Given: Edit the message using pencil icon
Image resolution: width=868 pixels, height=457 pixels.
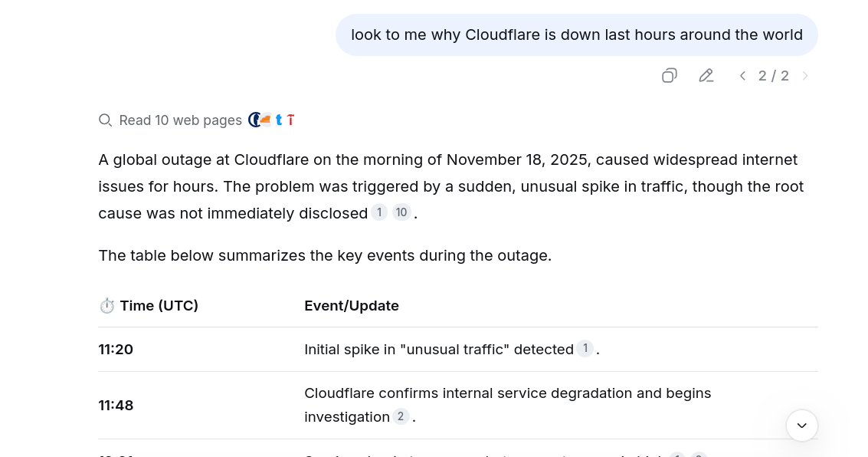Looking at the screenshot, I should (x=706, y=75).
